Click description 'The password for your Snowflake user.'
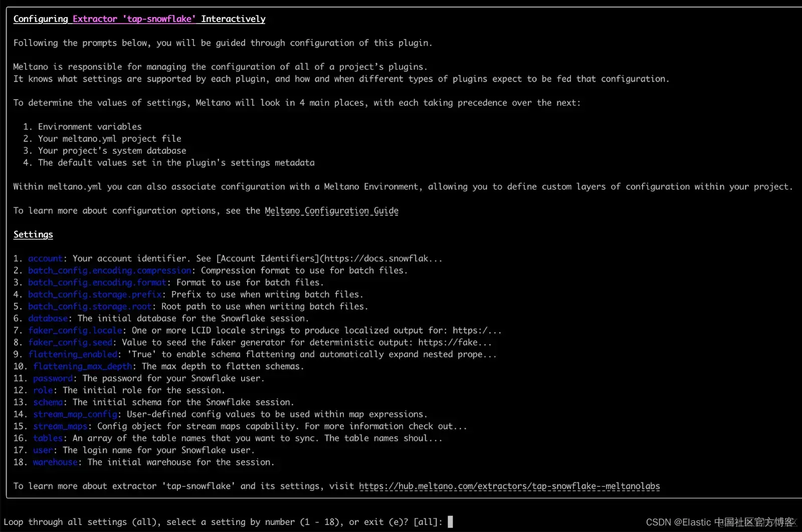This screenshot has width=802, height=532. 173,379
